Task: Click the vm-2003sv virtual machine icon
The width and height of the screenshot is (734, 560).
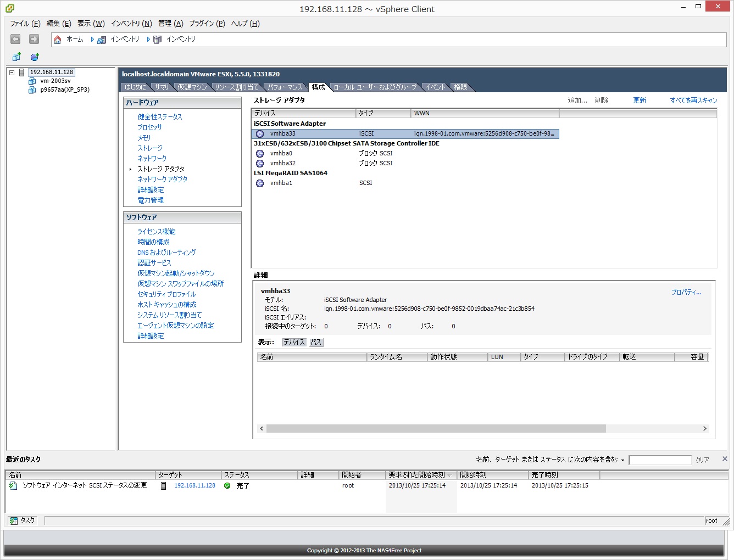Action: 32,81
